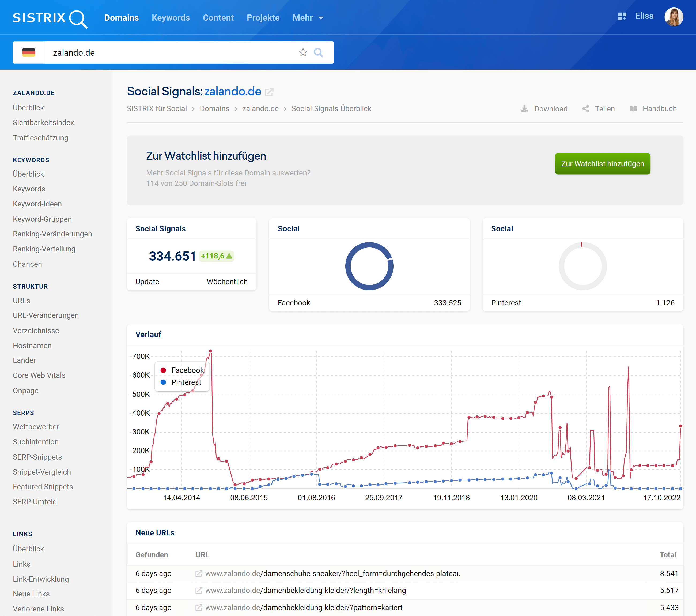Click the zalando.de search input field
The width and height of the screenshot is (696, 616).
click(170, 52)
